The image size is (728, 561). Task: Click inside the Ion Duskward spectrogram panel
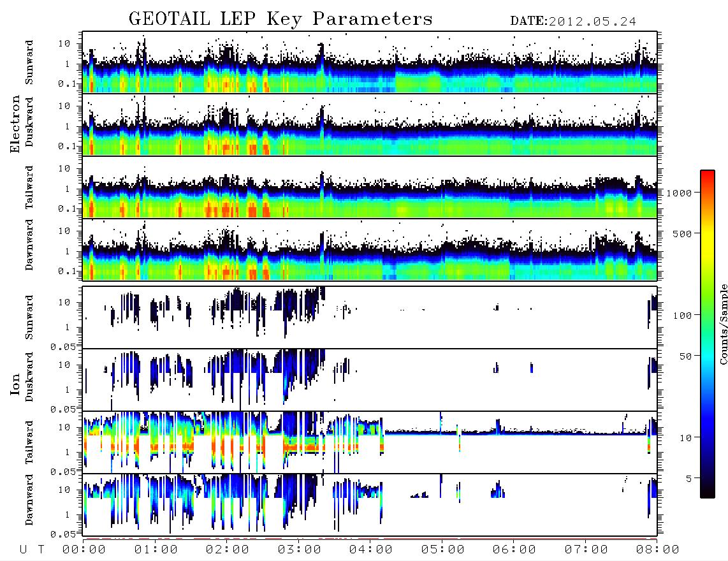[370, 380]
